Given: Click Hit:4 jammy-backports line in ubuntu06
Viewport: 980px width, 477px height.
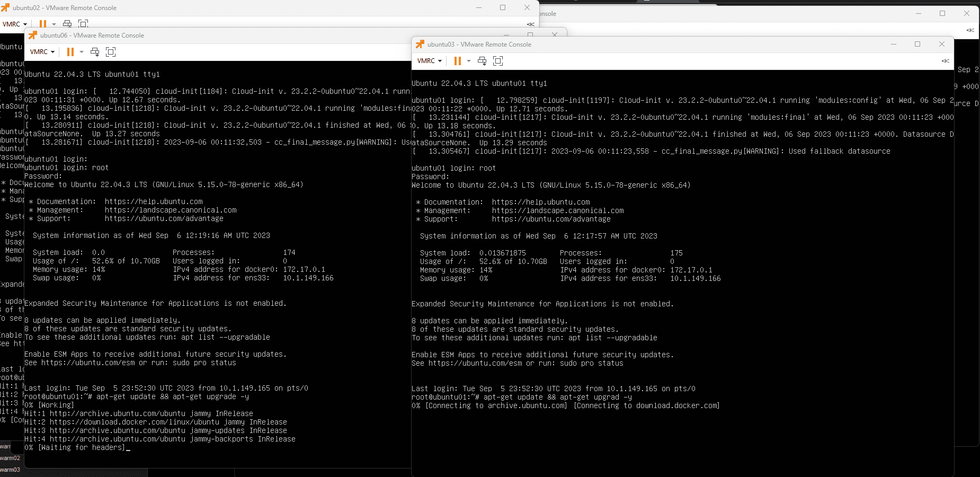Looking at the screenshot, I should click(160, 439).
